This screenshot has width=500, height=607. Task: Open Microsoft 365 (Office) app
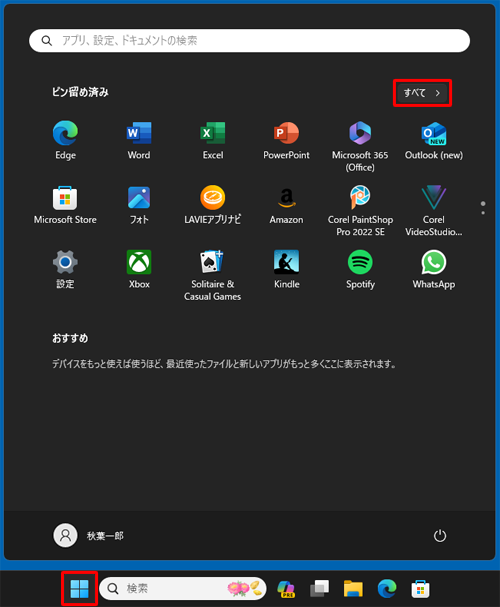pyautogui.click(x=360, y=146)
